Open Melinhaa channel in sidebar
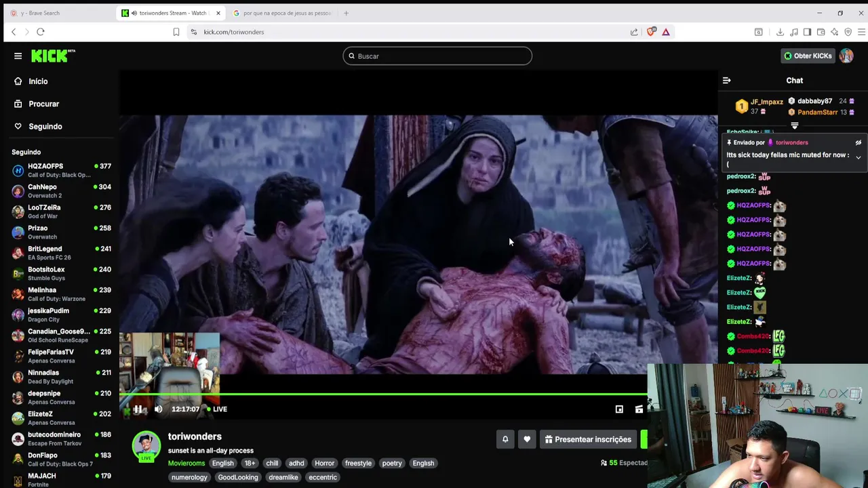Image resolution: width=868 pixels, height=488 pixels. (61, 294)
